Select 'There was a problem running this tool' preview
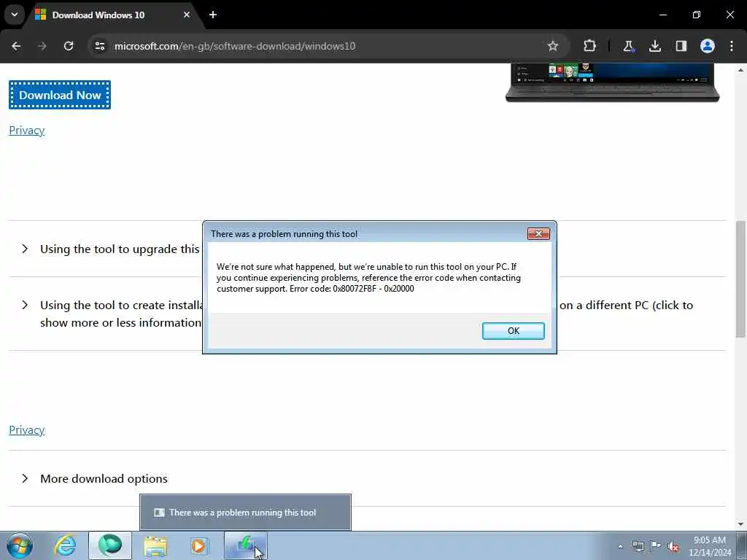This screenshot has width=747, height=560. (x=245, y=513)
